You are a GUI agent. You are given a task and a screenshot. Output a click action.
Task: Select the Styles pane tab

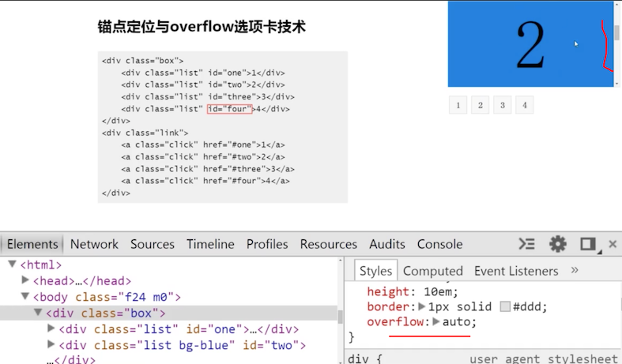tap(375, 271)
